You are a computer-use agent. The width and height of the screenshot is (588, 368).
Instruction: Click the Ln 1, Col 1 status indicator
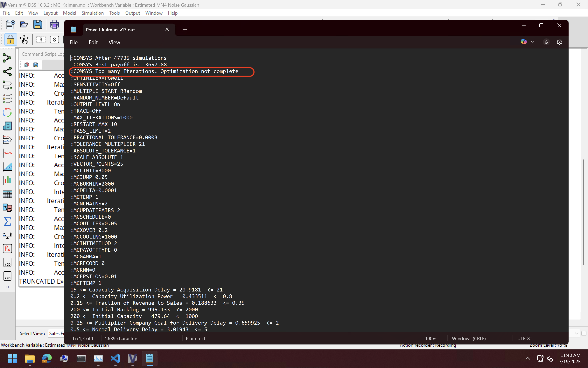(83, 339)
